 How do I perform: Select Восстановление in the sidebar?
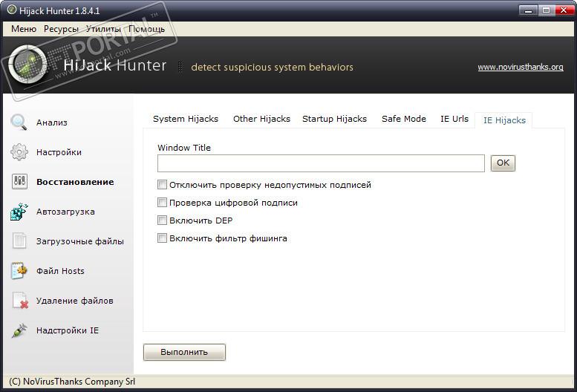(x=75, y=182)
